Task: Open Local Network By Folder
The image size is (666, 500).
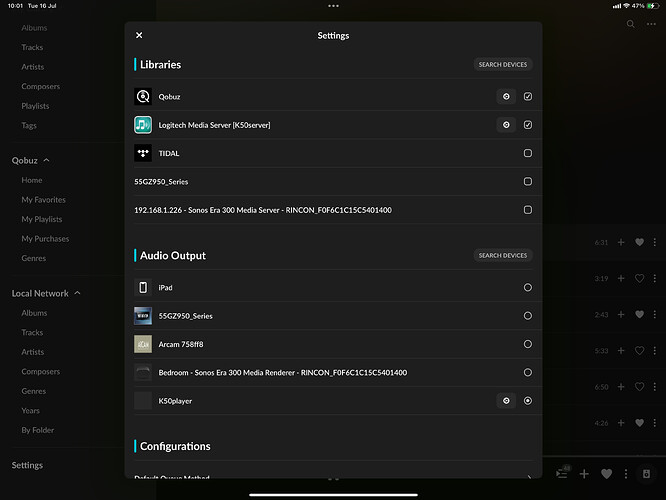Action: point(37,430)
